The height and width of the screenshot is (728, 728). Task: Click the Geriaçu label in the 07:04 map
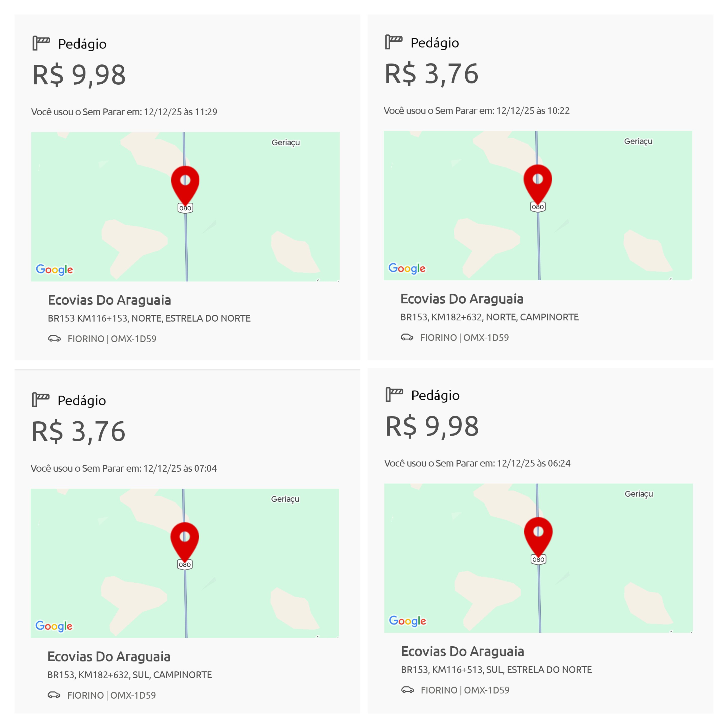[x=285, y=499]
